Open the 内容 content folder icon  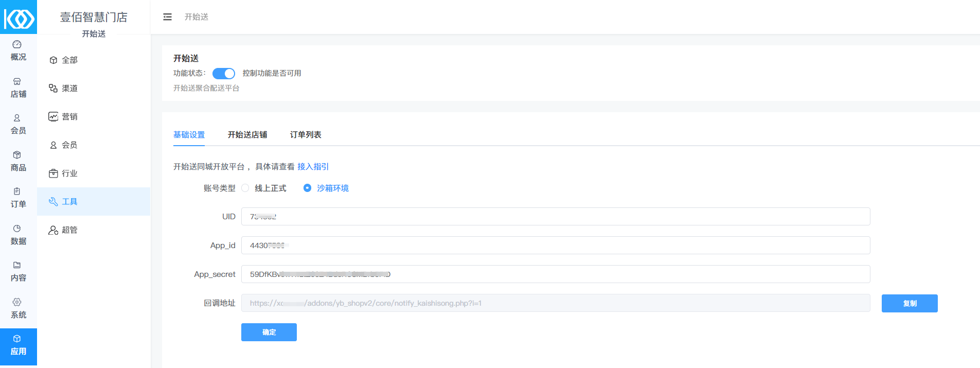17,265
